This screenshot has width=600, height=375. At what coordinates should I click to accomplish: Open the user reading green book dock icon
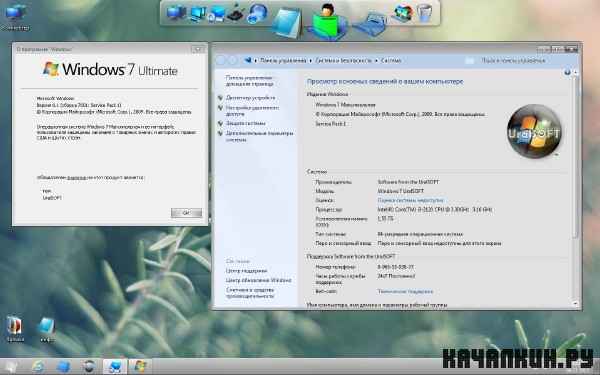[328, 22]
